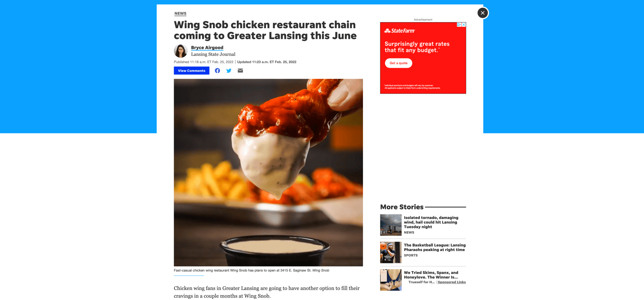Close the article overlay with X
644x300 pixels.
click(483, 13)
